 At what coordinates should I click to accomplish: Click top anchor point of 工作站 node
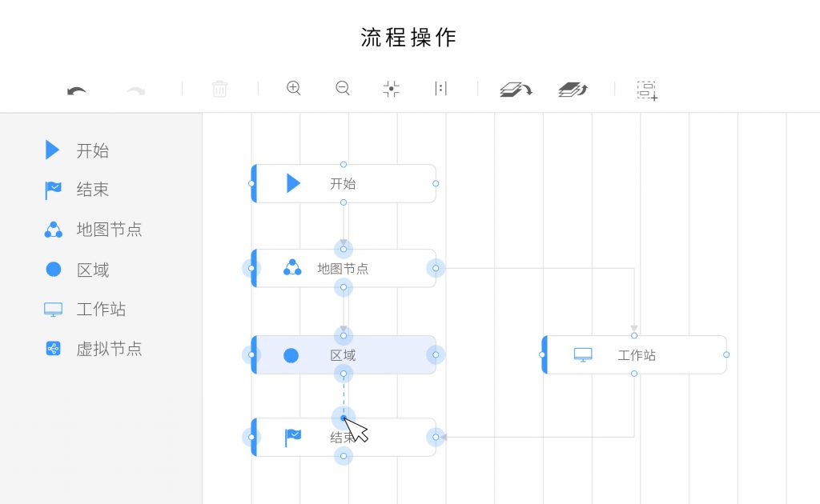pos(634,336)
